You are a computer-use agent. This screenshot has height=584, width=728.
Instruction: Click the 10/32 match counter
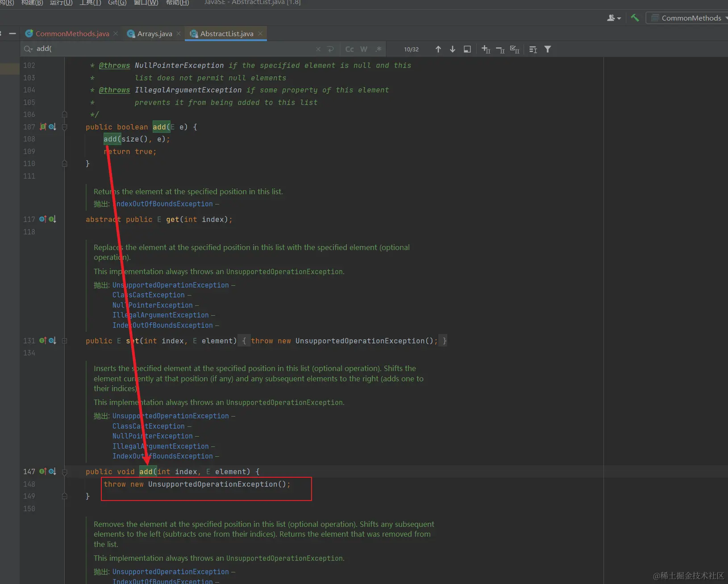411,49
